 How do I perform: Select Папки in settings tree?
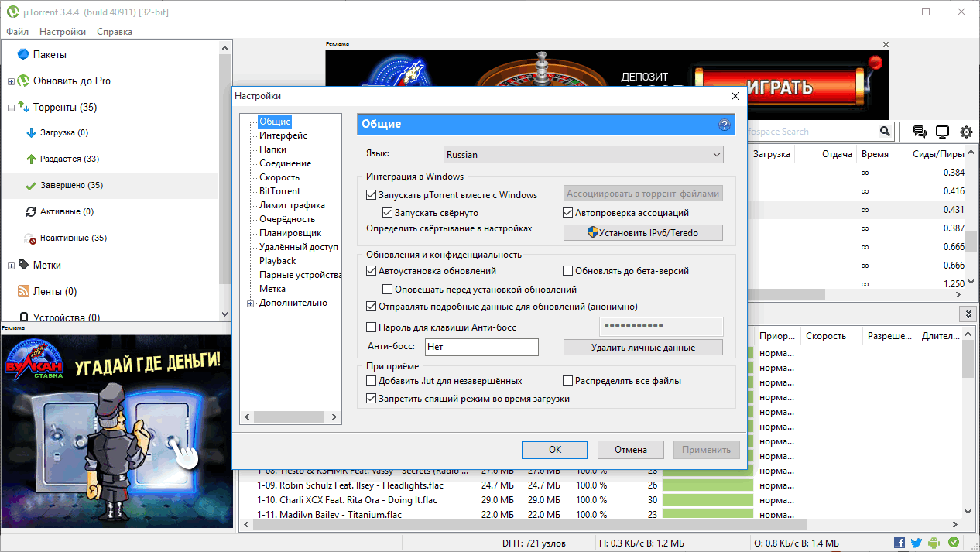point(273,149)
